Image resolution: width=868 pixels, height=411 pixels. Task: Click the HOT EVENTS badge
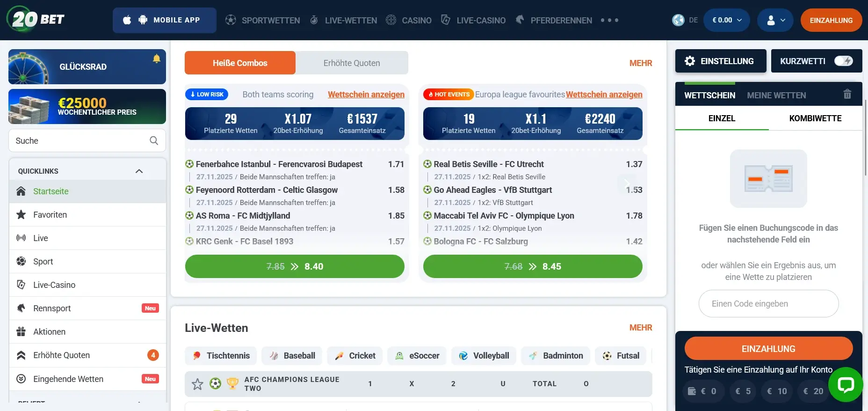pos(449,94)
